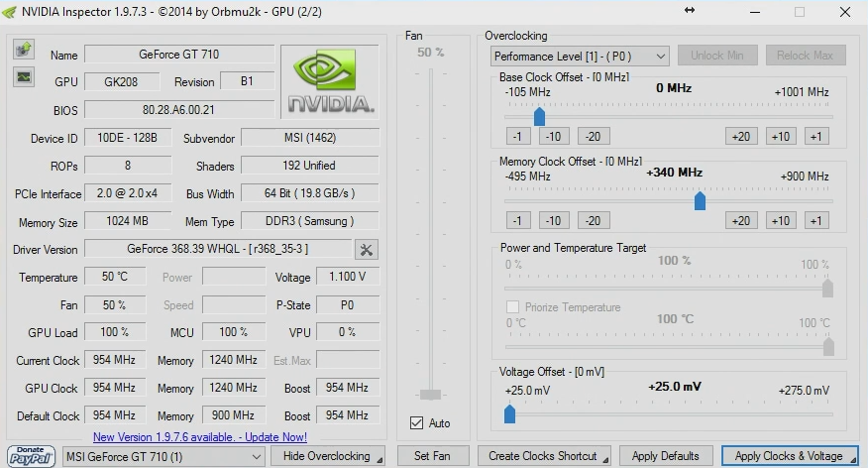The image size is (868, 468).
Task: Click the Base Clock Offset slider handle
Action: [x=539, y=117]
